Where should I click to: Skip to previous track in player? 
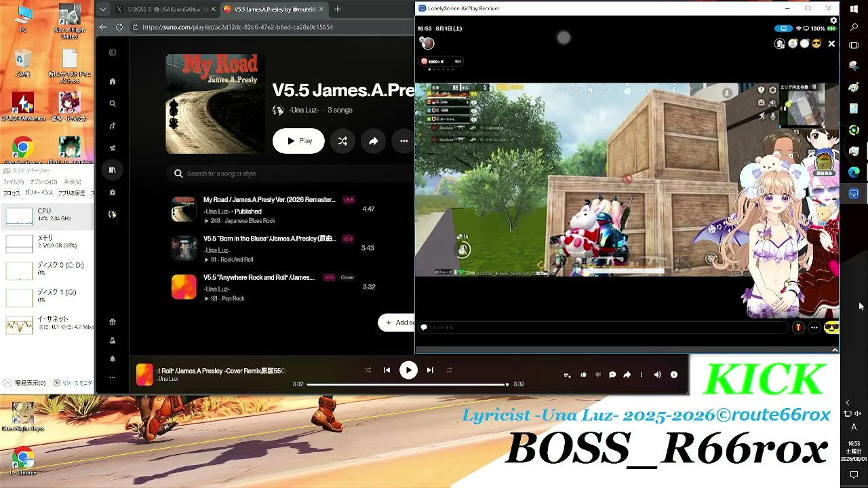click(387, 370)
